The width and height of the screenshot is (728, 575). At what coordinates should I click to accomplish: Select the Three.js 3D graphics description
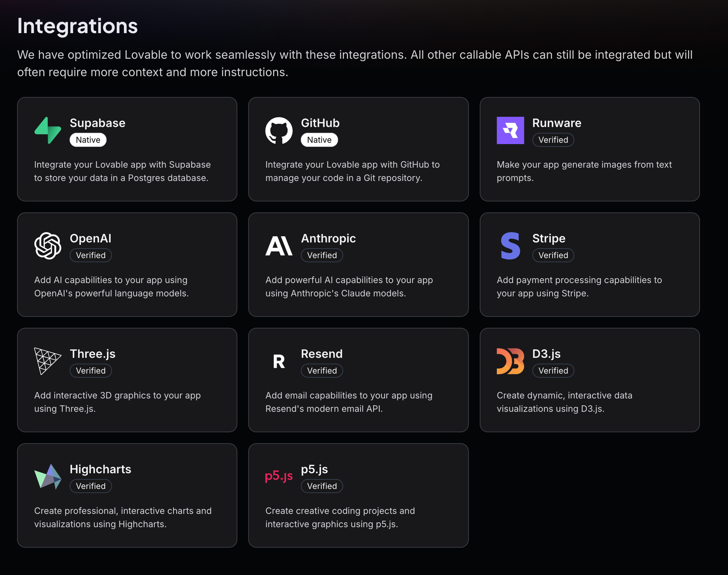click(x=117, y=402)
